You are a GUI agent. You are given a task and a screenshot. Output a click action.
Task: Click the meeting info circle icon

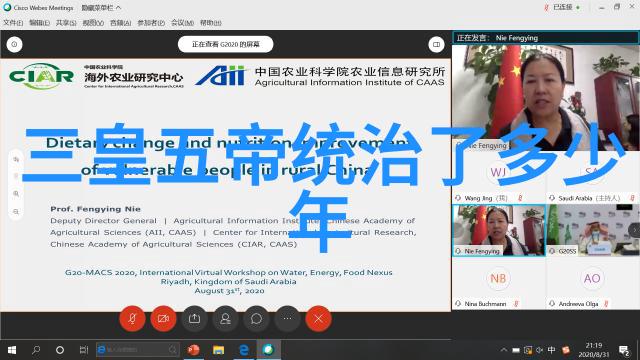[x=14, y=44]
